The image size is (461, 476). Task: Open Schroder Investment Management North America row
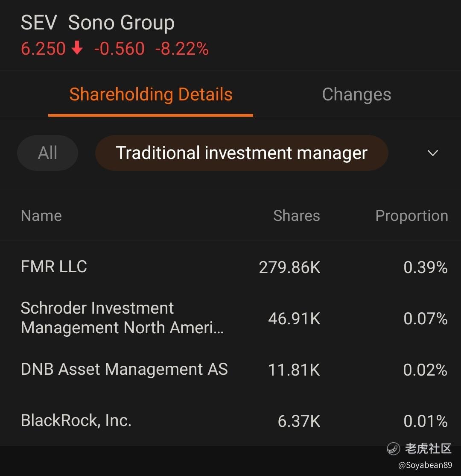tap(230, 318)
